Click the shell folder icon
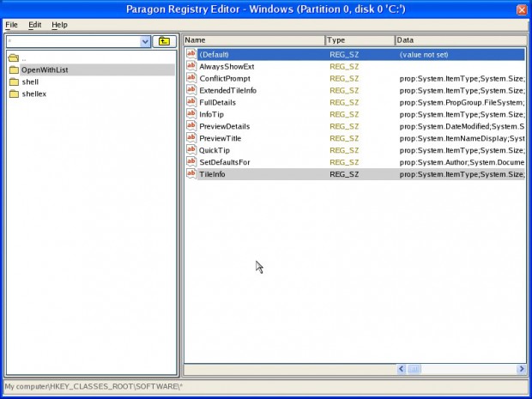 click(14, 82)
